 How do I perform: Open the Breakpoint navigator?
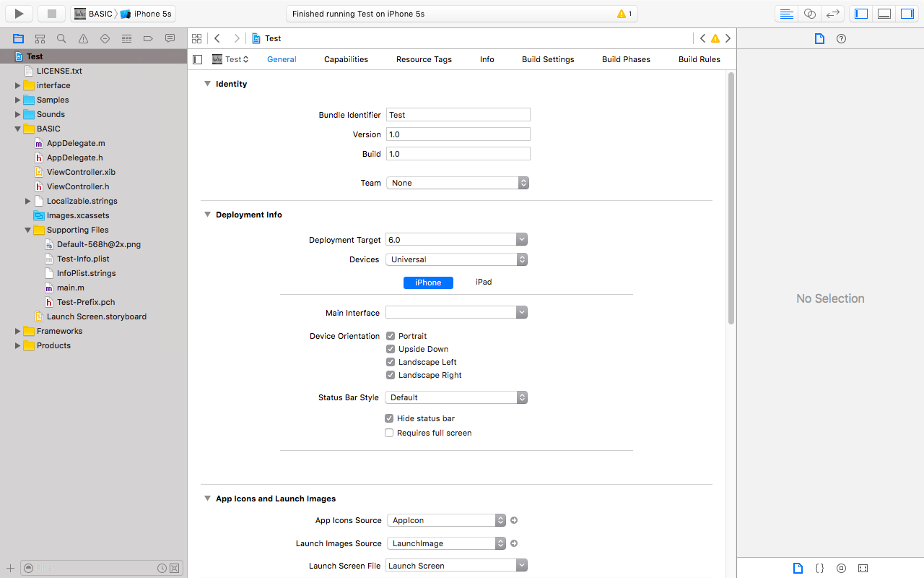point(149,38)
